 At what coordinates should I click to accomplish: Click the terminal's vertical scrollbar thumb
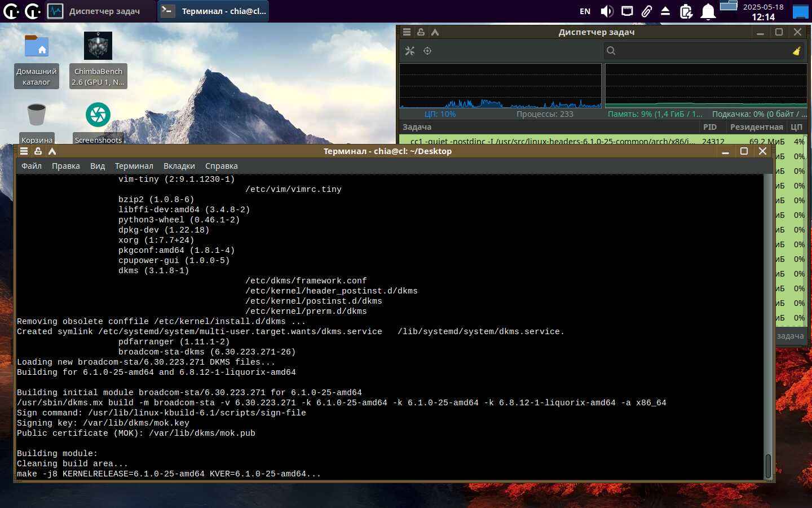click(768, 466)
